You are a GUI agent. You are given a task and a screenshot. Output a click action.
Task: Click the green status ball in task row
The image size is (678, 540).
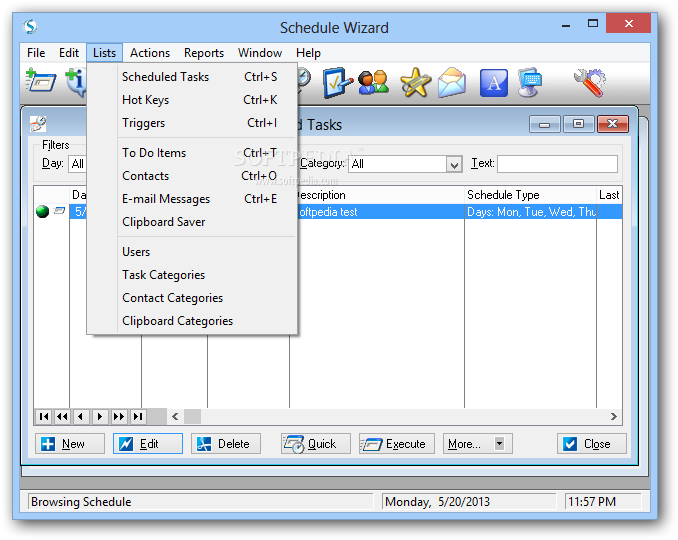42,212
